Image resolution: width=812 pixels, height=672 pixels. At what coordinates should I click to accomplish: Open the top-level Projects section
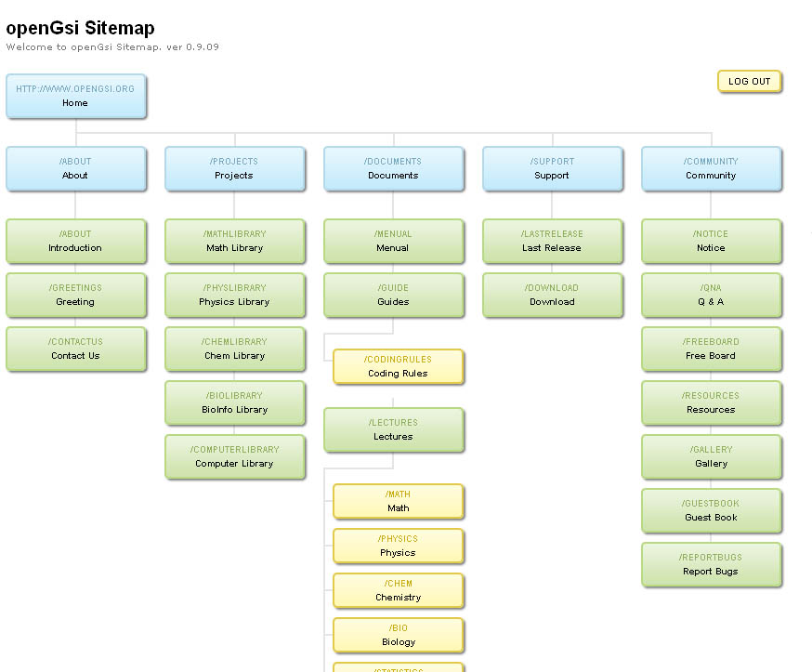pos(235,168)
